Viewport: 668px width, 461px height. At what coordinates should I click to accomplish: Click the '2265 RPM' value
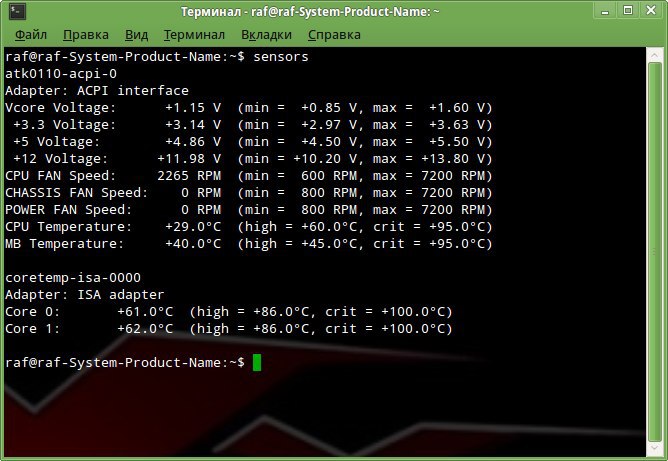coord(189,176)
